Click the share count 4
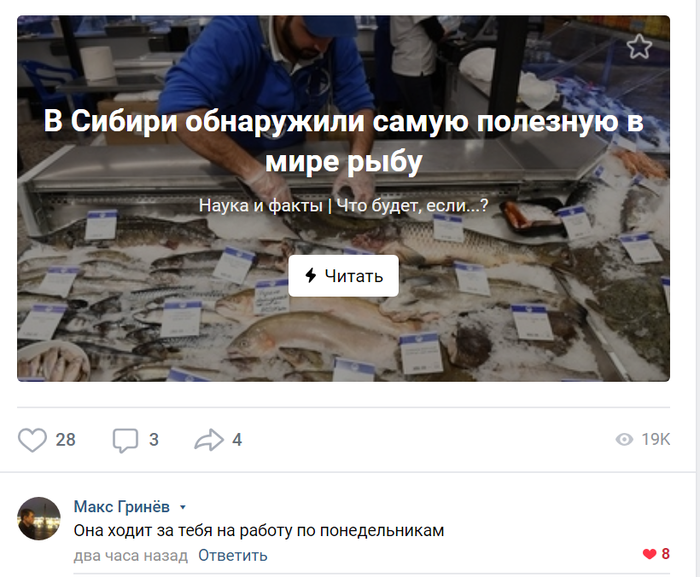 pyautogui.click(x=237, y=440)
